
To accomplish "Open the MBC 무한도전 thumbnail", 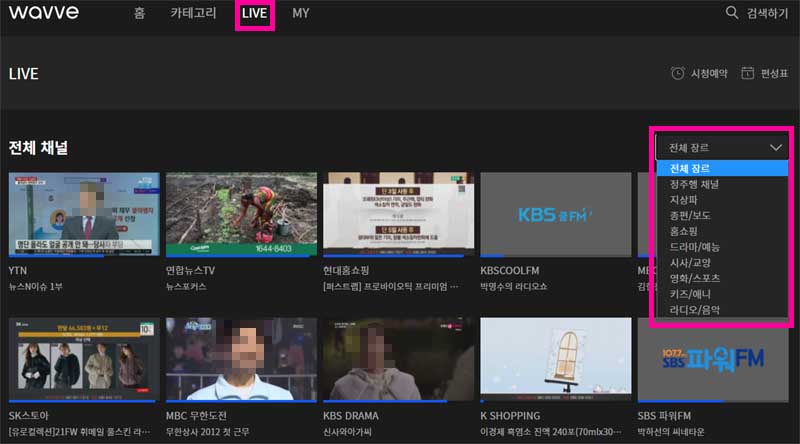I will pos(241,359).
